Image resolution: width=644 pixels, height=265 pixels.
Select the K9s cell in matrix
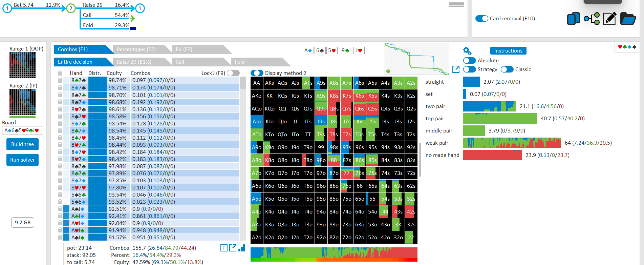click(321, 96)
